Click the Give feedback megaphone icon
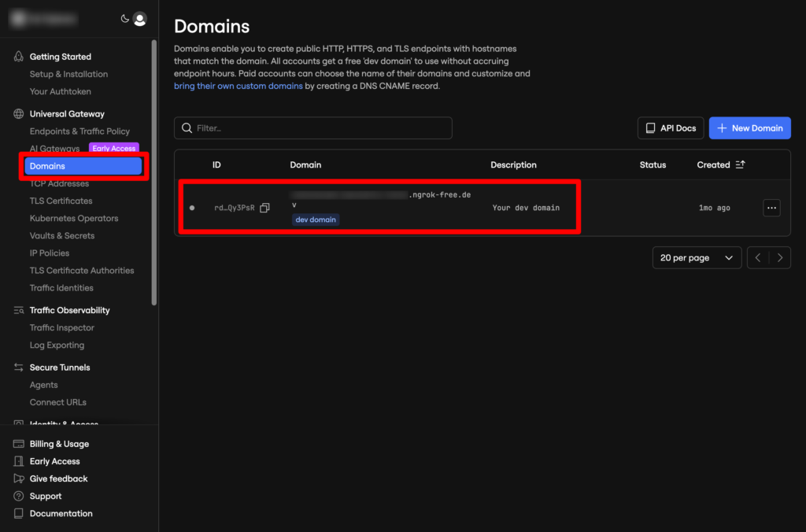The height and width of the screenshot is (532, 806). pos(19,478)
